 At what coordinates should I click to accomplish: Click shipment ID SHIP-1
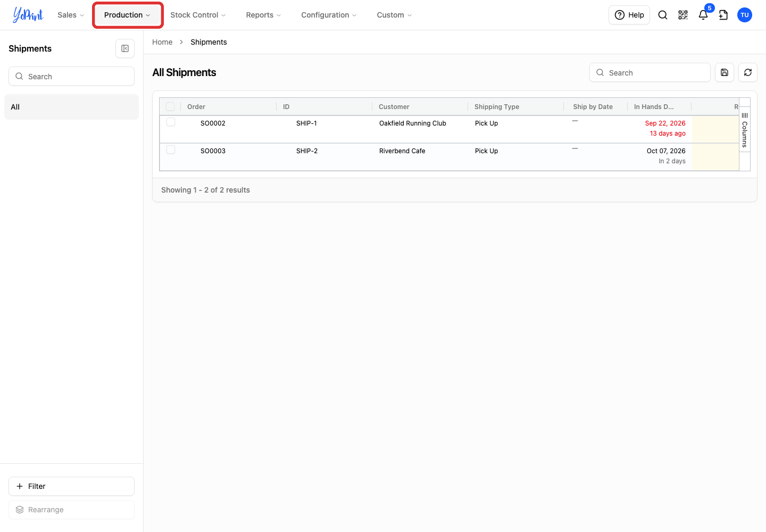(306, 123)
